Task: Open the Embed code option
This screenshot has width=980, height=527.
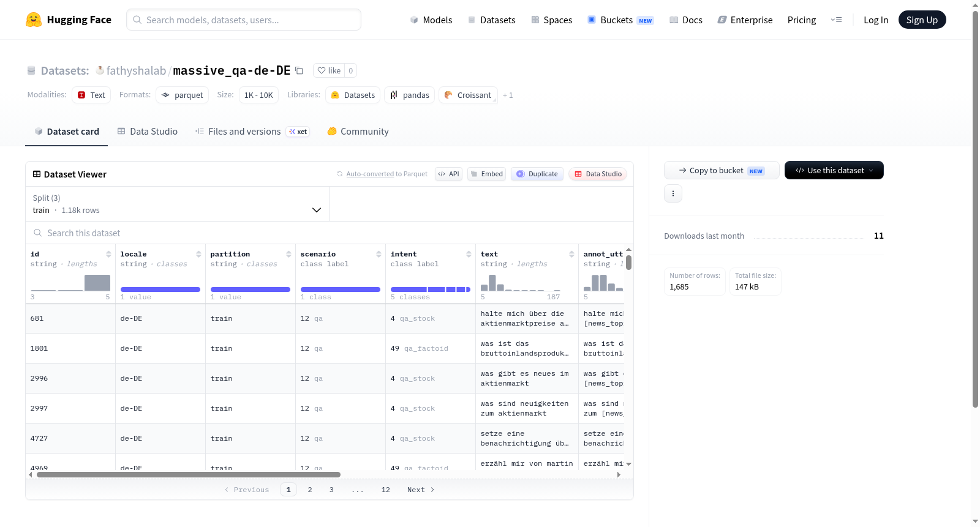Action: click(x=486, y=174)
